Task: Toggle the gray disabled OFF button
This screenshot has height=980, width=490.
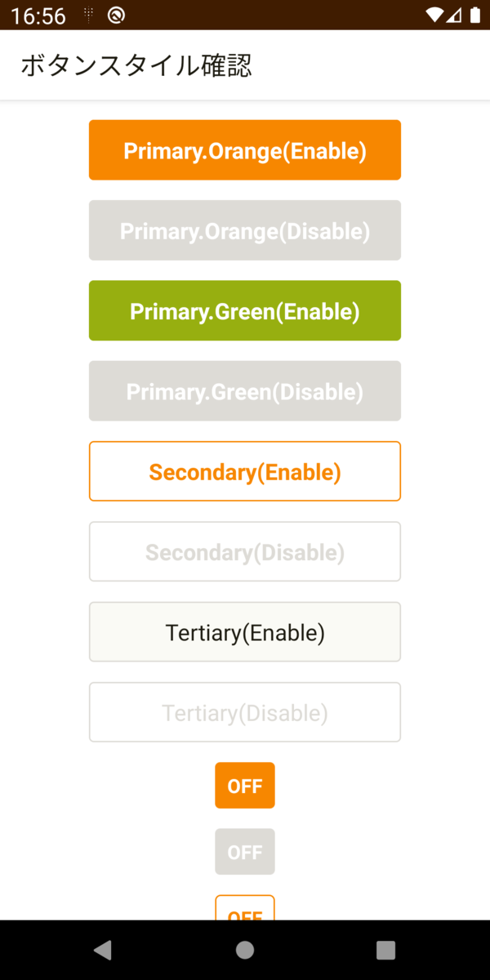Action: tap(245, 852)
